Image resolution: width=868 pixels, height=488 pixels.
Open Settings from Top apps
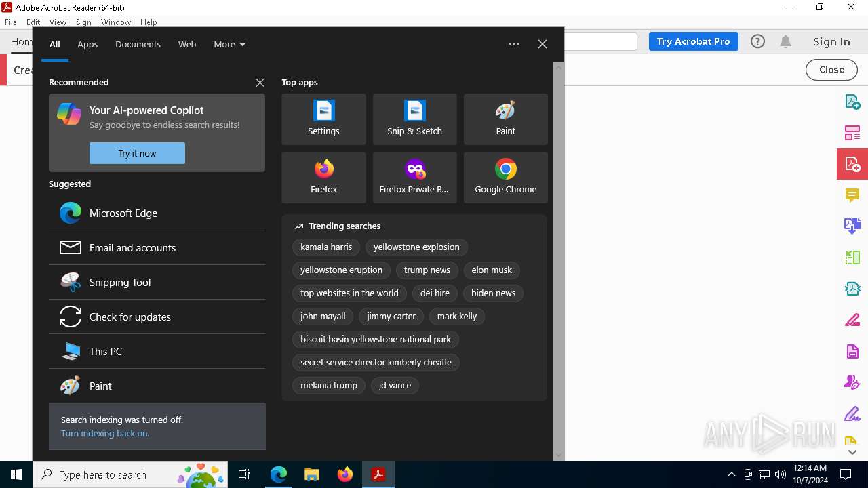[x=323, y=119]
